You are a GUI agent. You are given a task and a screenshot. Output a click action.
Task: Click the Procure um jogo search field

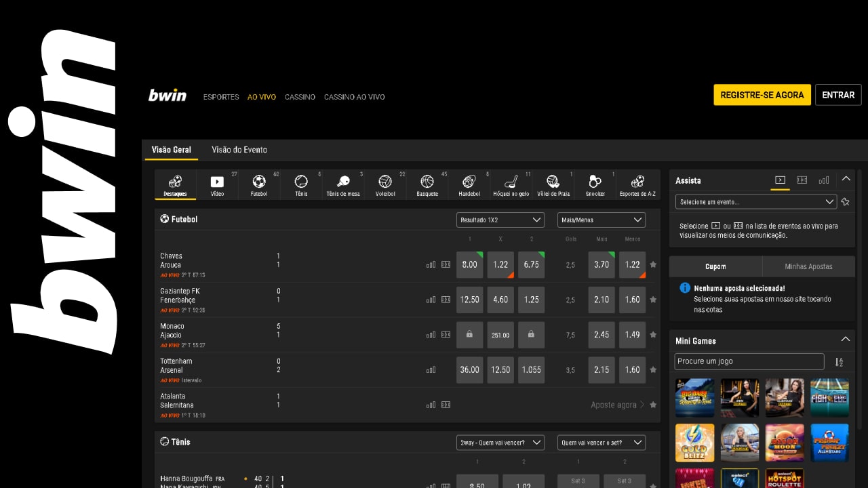749,361
